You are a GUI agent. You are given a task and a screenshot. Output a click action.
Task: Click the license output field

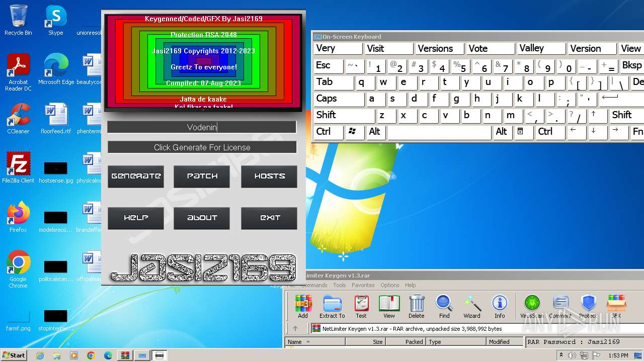[x=202, y=147]
